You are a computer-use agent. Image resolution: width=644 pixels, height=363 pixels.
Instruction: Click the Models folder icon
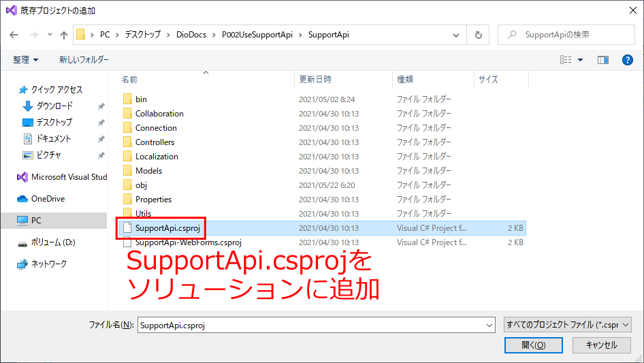128,171
